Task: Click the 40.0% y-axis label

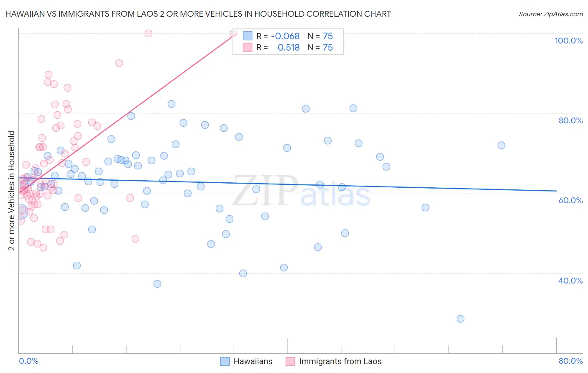Action: coord(570,281)
